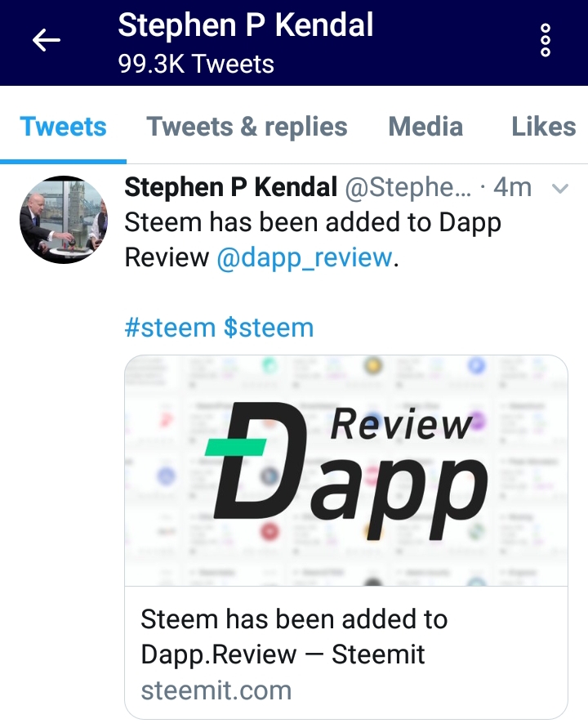Tap the 99.3K Tweets count
588x728 pixels.
(196, 64)
